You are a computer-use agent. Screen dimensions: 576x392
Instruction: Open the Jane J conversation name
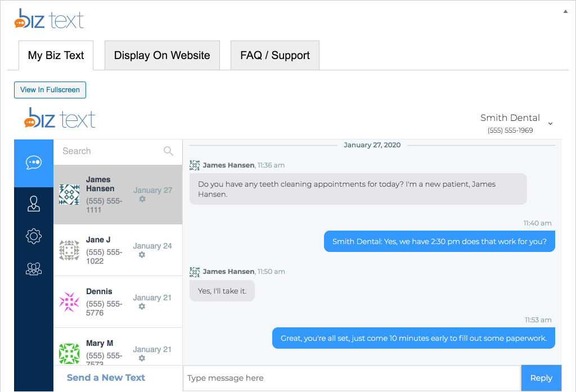[x=98, y=240]
